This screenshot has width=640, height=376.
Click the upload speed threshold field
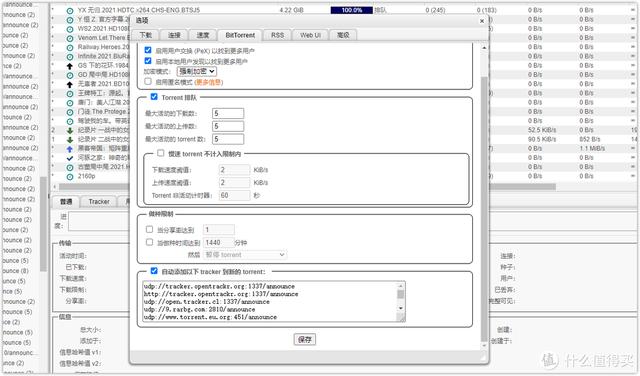point(235,182)
